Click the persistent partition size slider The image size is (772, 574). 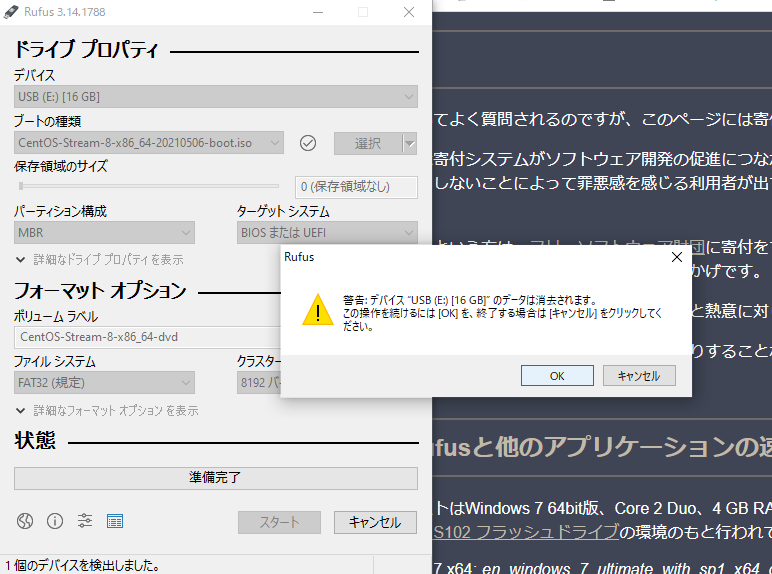pyautogui.click(x=148, y=186)
